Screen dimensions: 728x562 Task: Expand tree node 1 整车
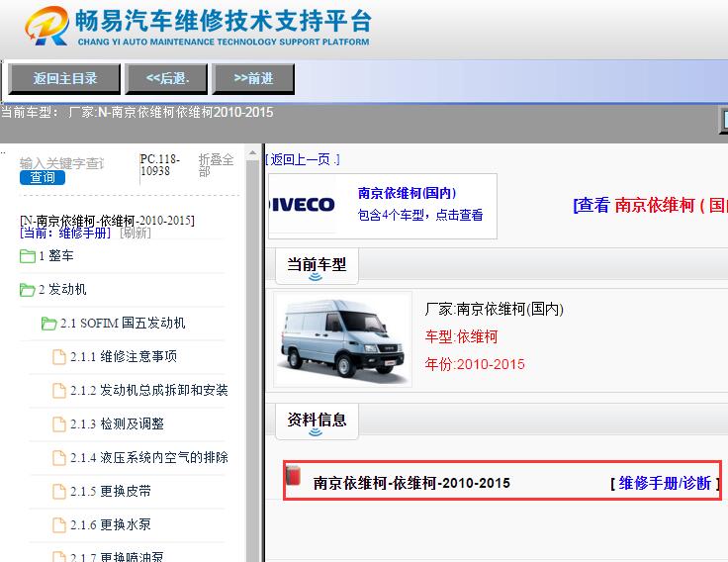click(x=56, y=256)
